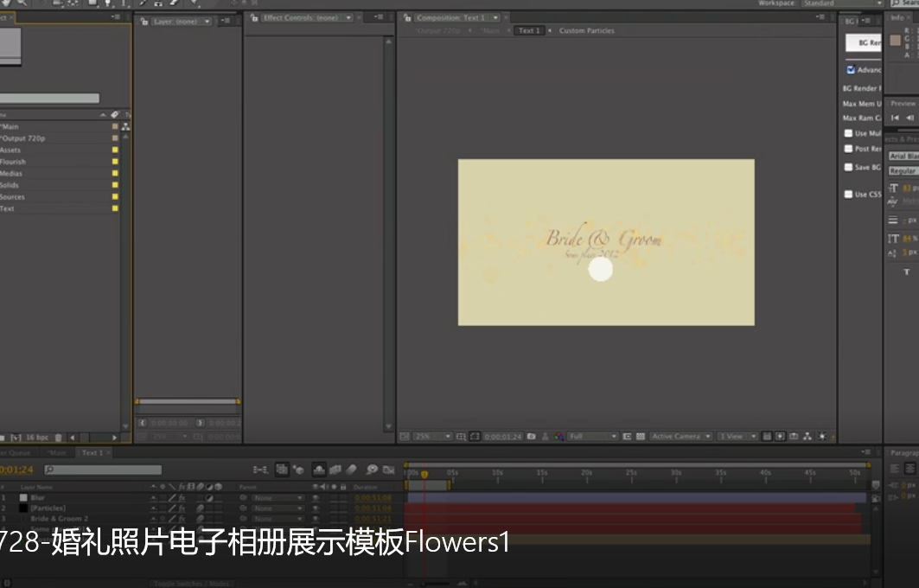Open the Full resolution dropdown
This screenshot has height=588, width=919.
click(592, 436)
